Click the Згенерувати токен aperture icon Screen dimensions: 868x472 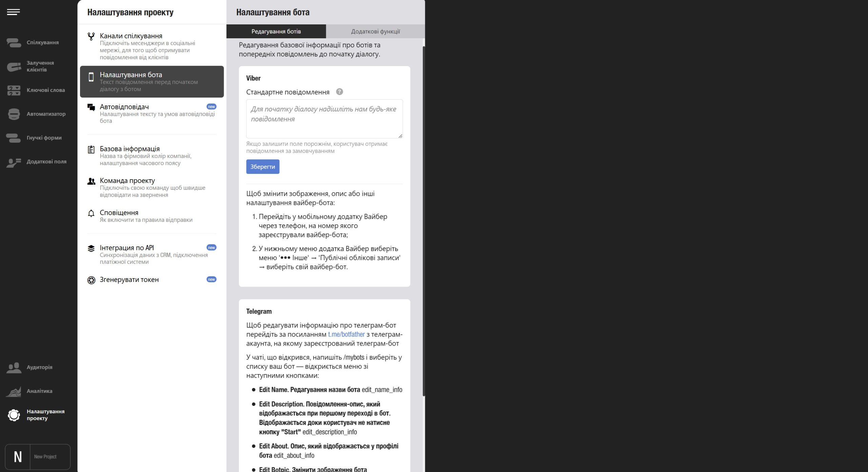coord(91,280)
